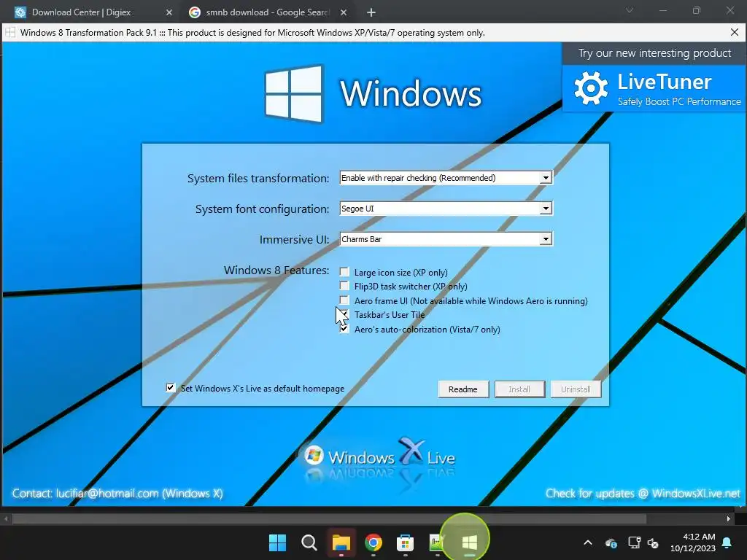
Task: Uncheck Set Windows X's Live as homepage
Action: pyautogui.click(x=170, y=388)
